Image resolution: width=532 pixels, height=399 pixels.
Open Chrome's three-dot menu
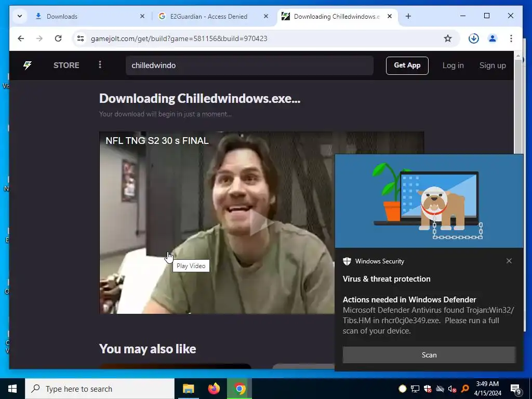click(x=511, y=38)
